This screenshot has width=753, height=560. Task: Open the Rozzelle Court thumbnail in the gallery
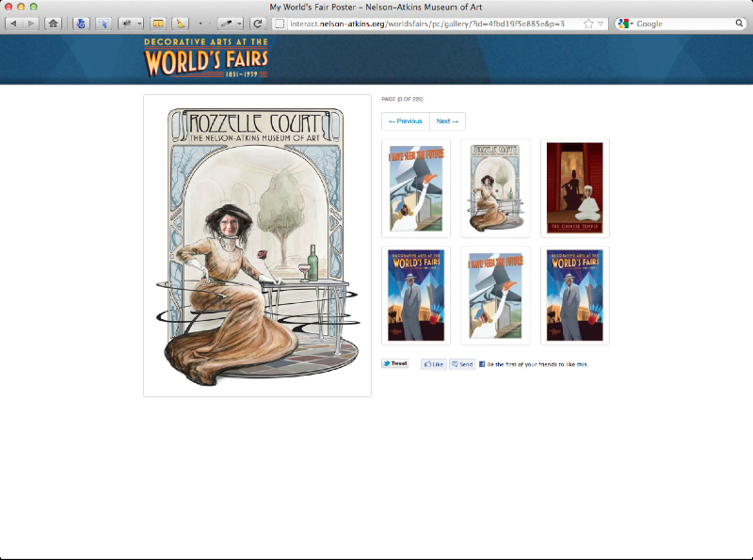pyautogui.click(x=495, y=188)
